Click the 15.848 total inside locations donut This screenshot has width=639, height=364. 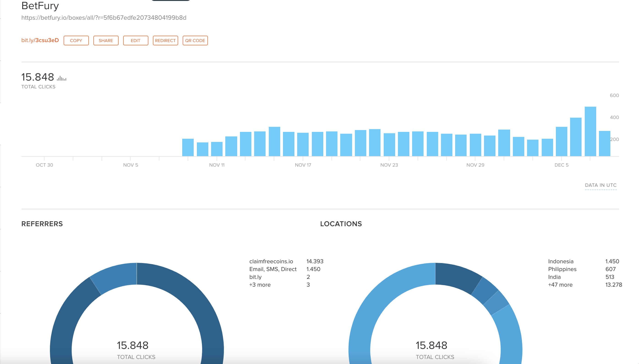point(431,345)
